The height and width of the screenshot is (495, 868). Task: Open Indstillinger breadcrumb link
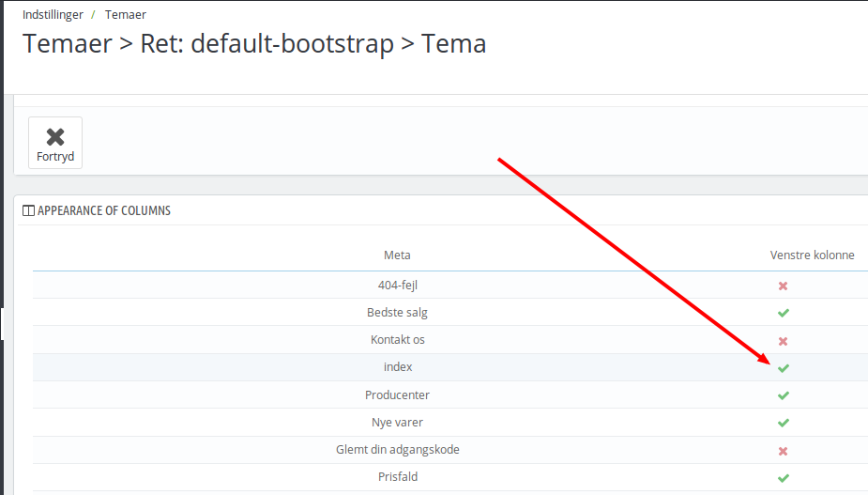53,15
